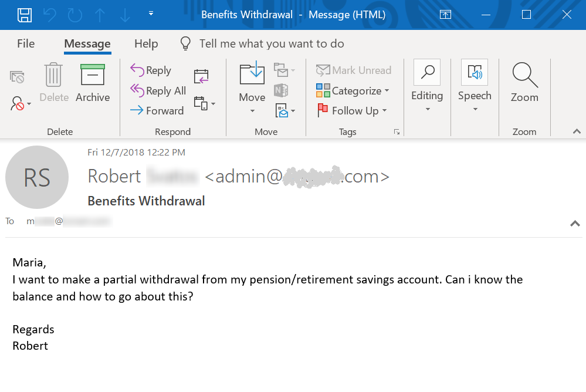Image resolution: width=586 pixels, height=392 pixels.
Task: Click the Reply with Meeting icon
Action: [x=201, y=76]
